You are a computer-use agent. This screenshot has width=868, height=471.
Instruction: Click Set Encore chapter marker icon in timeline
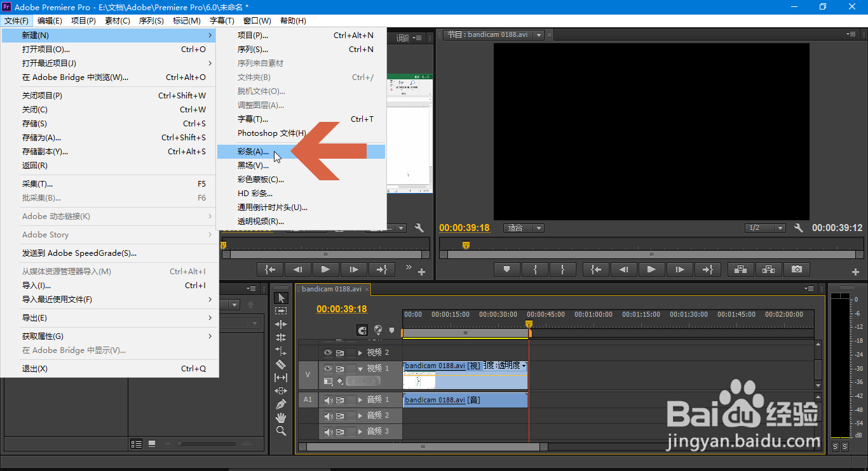point(378,330)
